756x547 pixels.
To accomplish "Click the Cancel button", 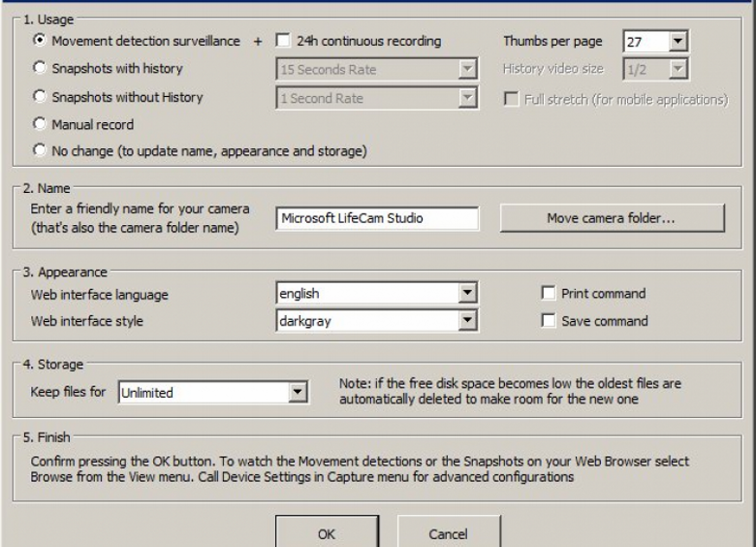I will pos(449,532).
